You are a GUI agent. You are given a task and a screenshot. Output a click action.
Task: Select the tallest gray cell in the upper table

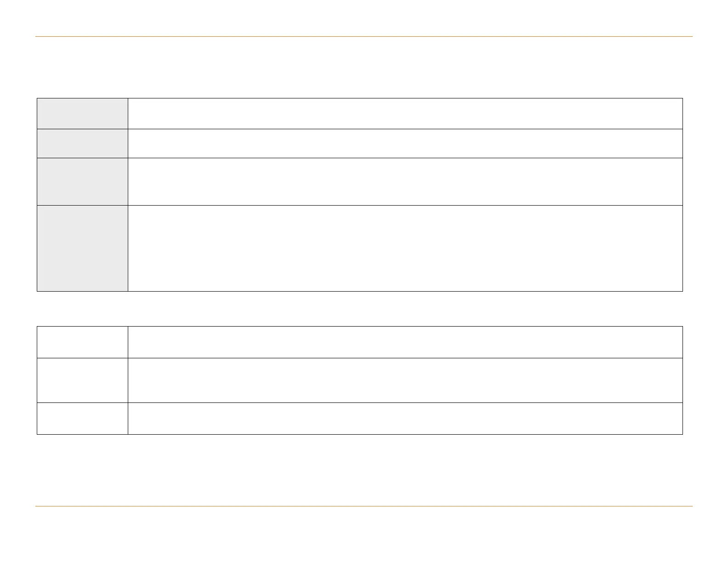pos(82,248)
